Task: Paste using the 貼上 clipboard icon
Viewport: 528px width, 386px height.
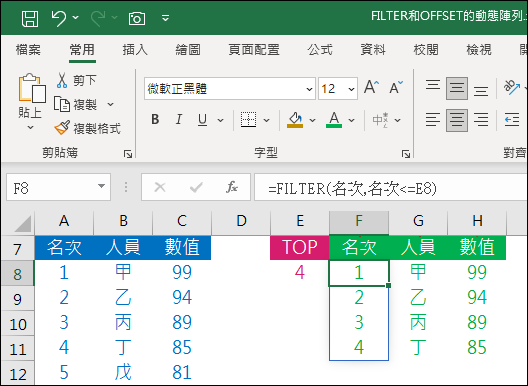Action: pos(32,88)
